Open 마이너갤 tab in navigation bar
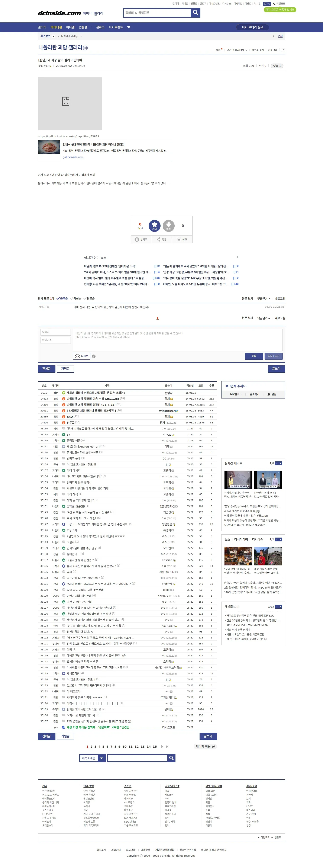This screenshot has height=868, width=323. click(56, 27)
